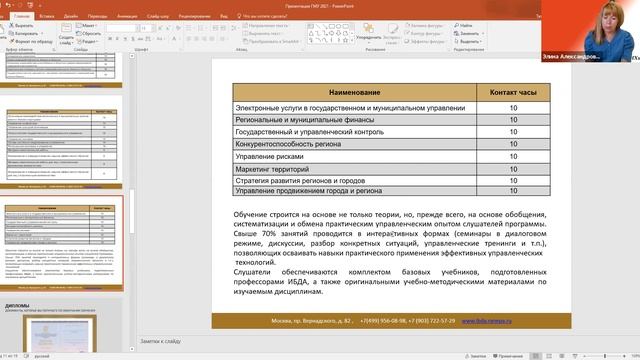Image resolution: width=640 pixels, height=360 pixels.
Task: Click table cell 'Управление рисками'
Action: (354, 157)
